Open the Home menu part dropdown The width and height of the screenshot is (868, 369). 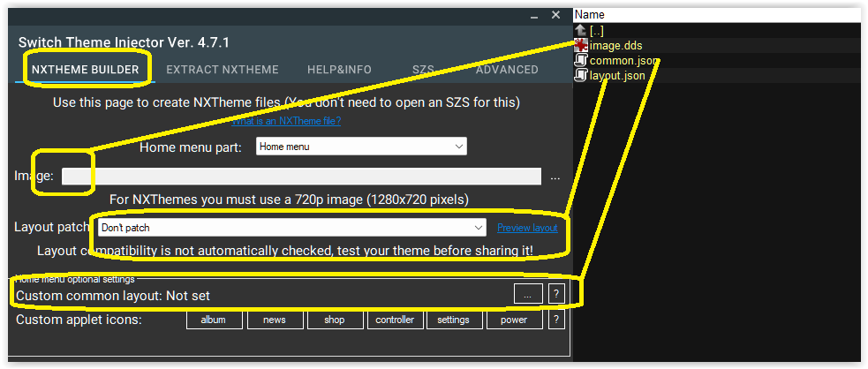click(x=361, y=147)
